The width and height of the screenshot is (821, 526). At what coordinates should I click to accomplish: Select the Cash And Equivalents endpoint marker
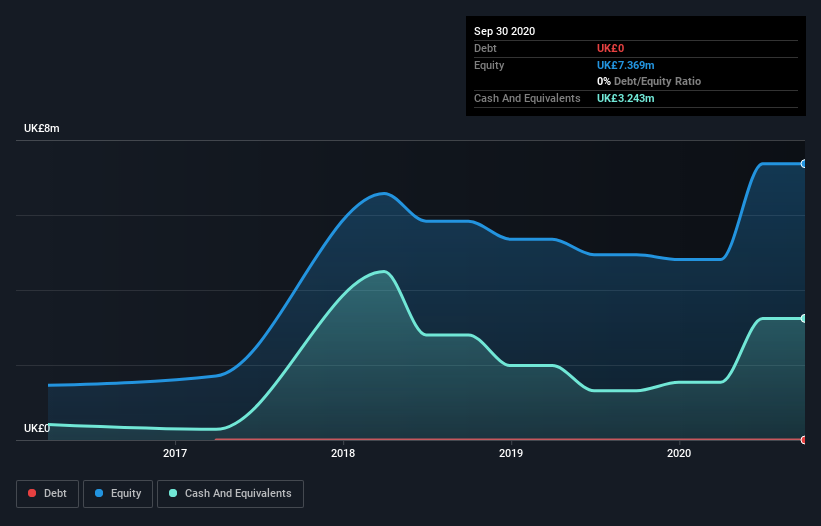pos(804,318)
